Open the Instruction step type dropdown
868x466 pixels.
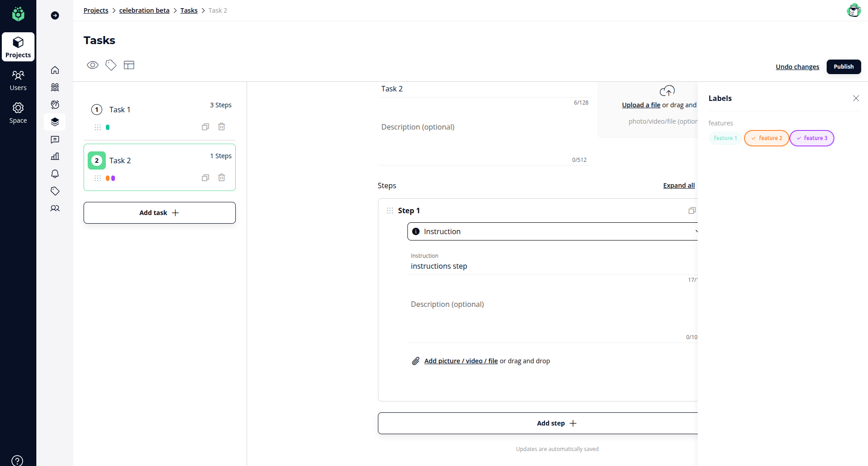pyautogui.click(x=552, y=231)
